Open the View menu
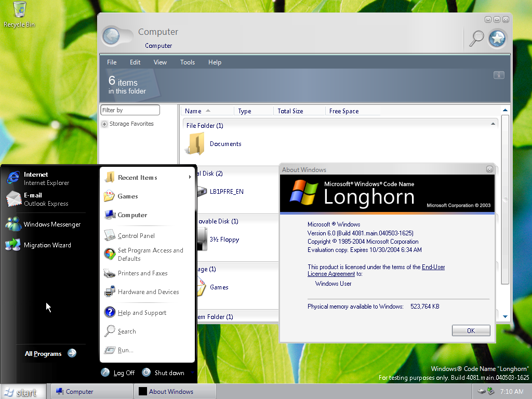The height and width of the screenshot is (399, 532). coord(160,62)
